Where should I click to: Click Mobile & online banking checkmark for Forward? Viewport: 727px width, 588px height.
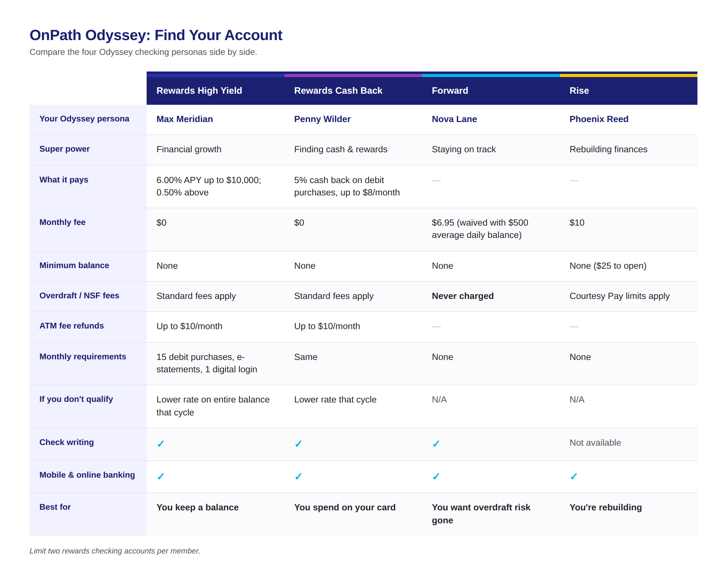click(436, 476)
